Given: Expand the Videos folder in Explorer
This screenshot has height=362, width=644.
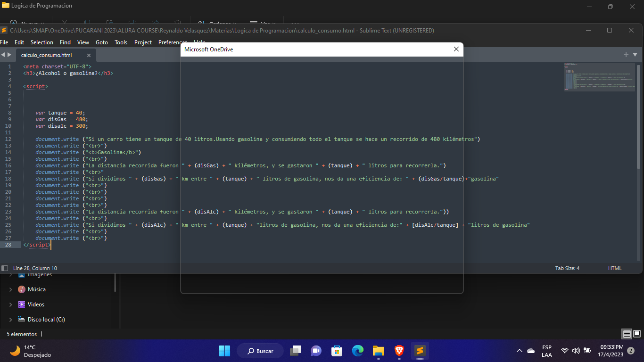Looking at the screenshot, I should (x=11, y=304).
